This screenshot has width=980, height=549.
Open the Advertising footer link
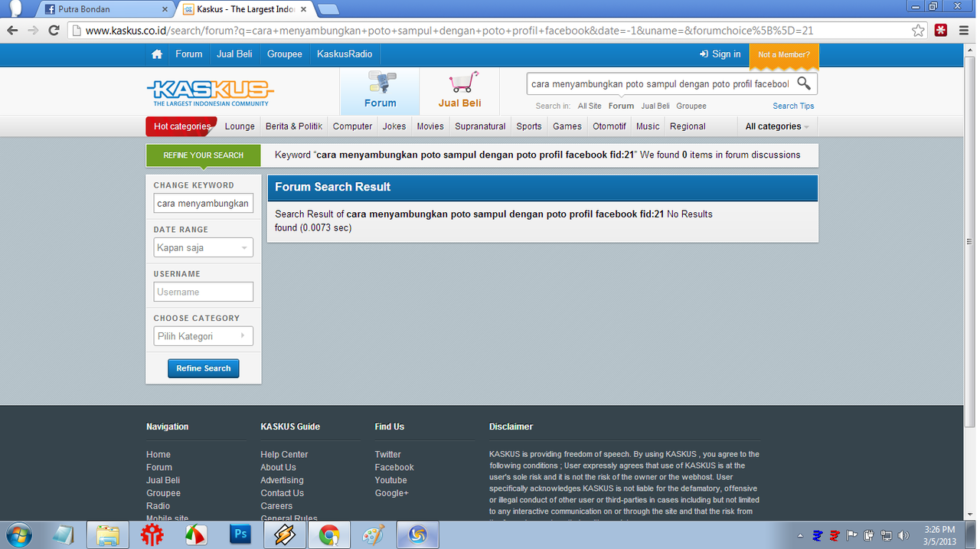click(x=282, y=480)
